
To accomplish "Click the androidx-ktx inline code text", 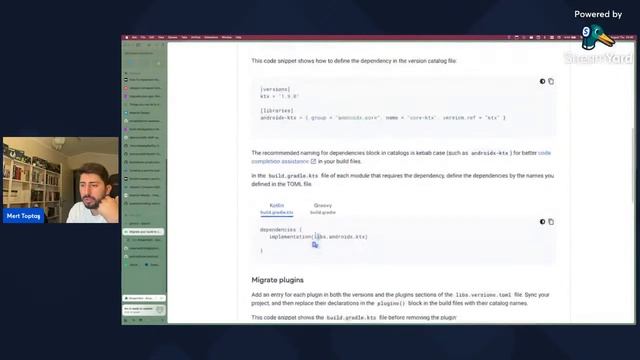I will pos(490,153).
